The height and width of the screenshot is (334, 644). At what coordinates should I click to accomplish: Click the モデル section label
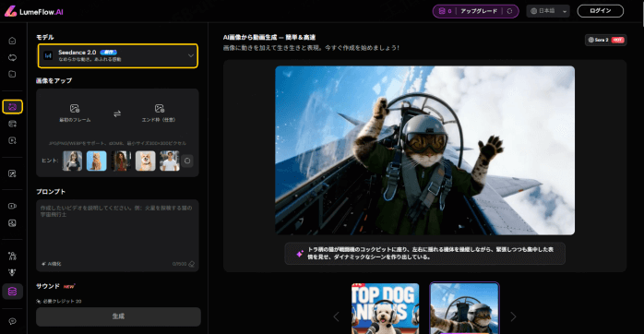[x=45, y=38]
